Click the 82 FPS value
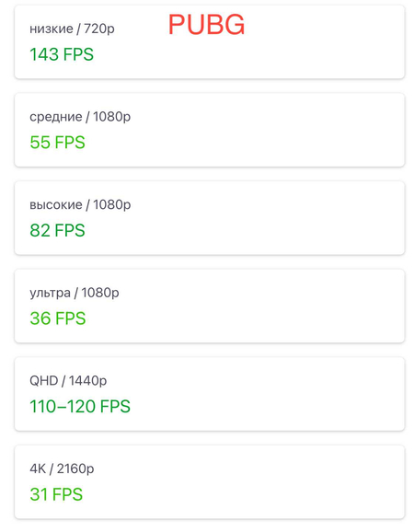 [x=57, y=230]
